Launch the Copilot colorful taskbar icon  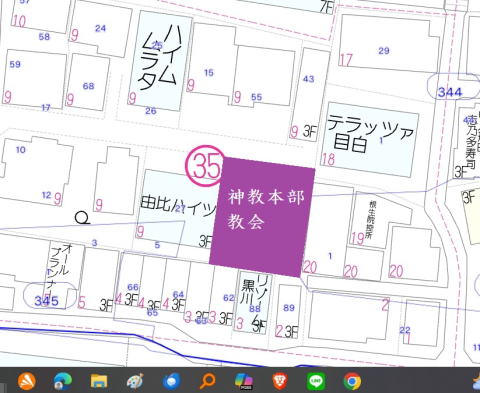click(244, 381)
